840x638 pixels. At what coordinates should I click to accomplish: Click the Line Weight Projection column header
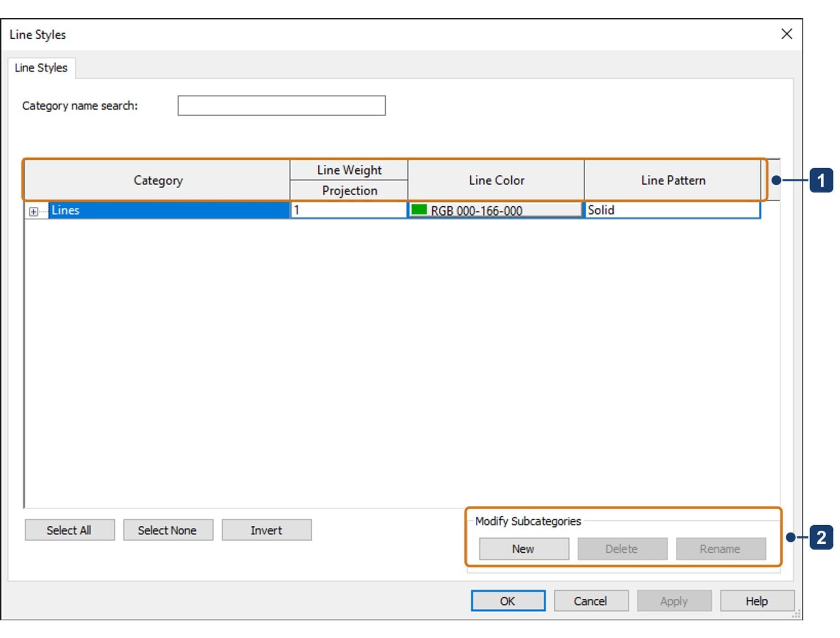click(349, 190)
